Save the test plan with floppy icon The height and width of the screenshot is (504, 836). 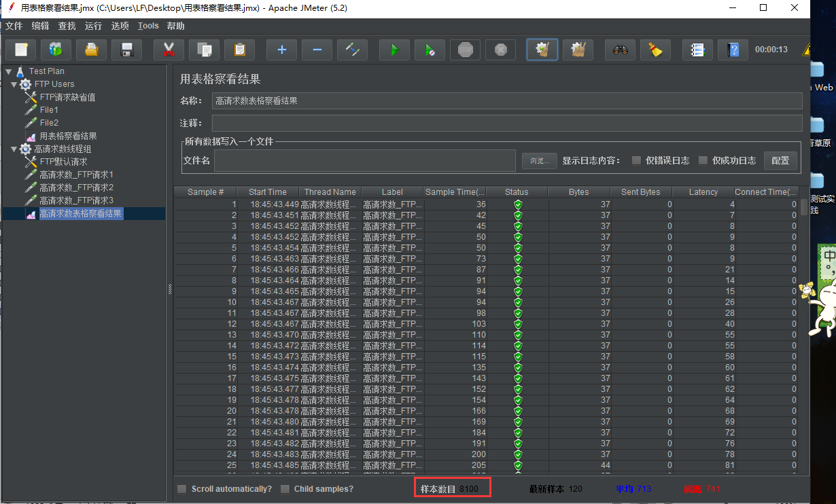(126, 50)
